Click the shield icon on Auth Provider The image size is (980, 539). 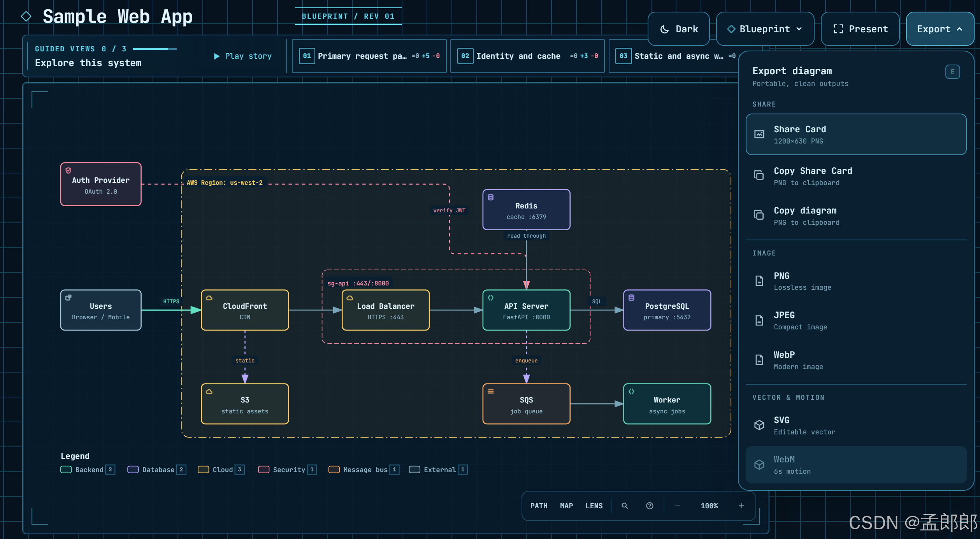(68, 170)
